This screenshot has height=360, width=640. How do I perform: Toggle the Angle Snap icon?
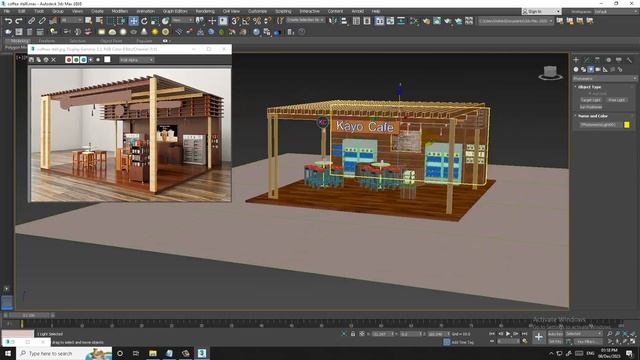(246, 20)
